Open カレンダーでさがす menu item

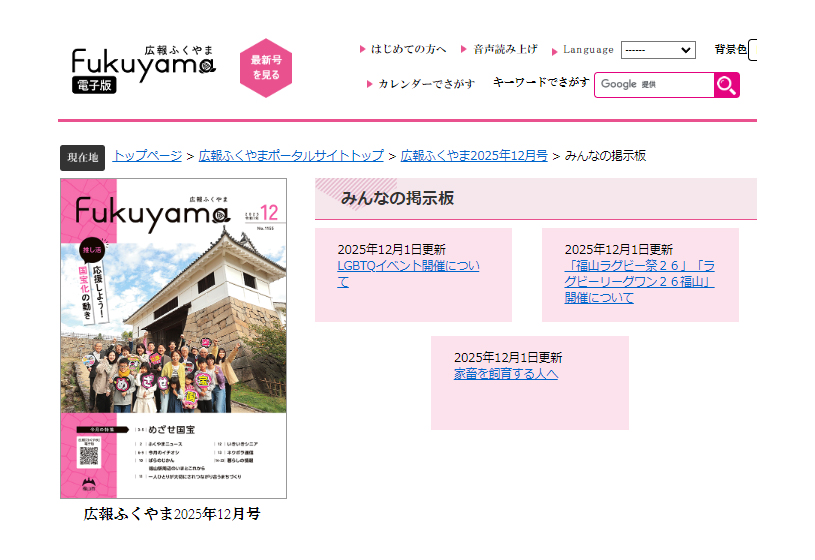(x=426, y=84)
